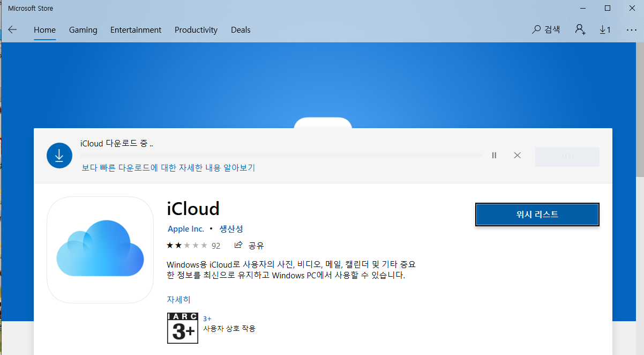Close the Microsoft Store window
The width and height of the screenshot is (644, 355).
632,8
